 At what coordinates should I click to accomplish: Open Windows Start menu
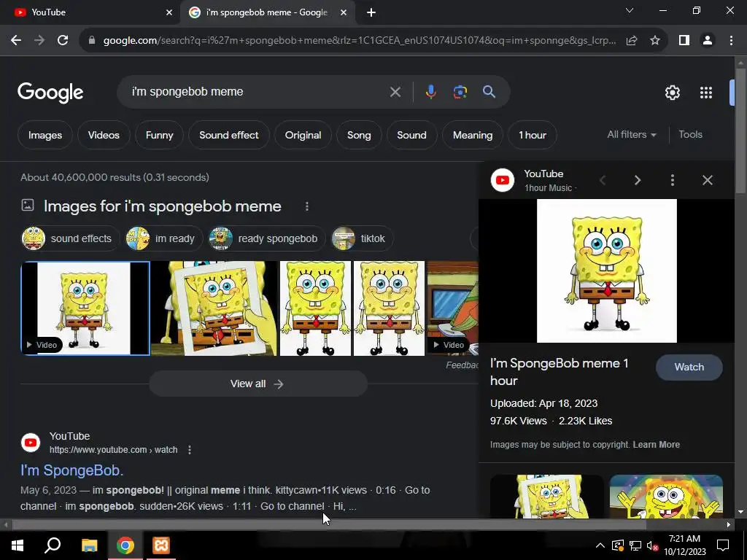click(18, 545)
